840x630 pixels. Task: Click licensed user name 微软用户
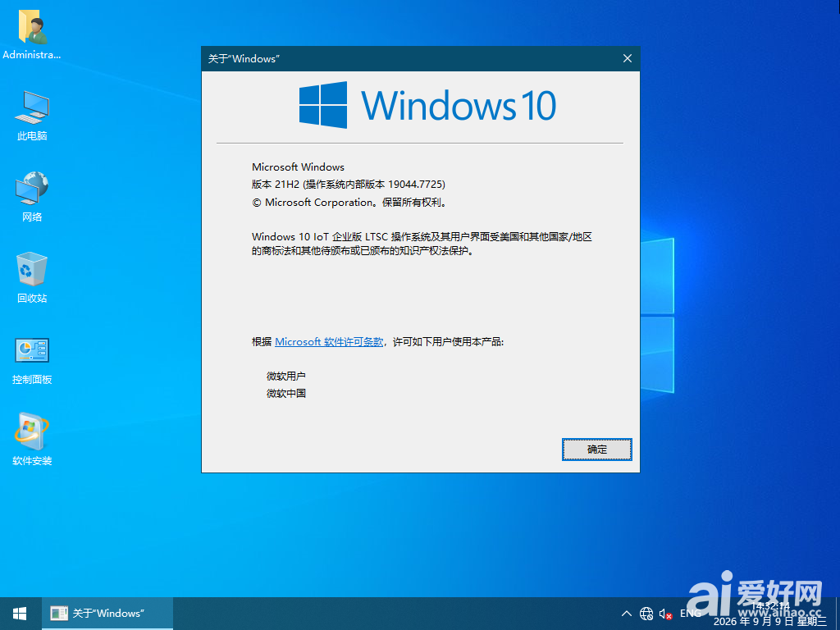point(286,376)
